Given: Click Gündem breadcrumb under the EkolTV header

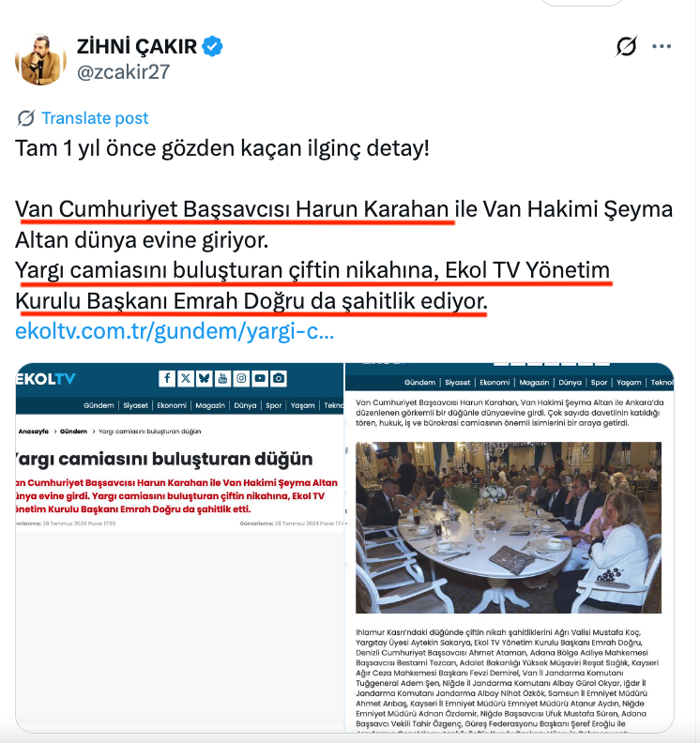Looking at the screenshot, I should pyautogui.click(x=73, y=432).
